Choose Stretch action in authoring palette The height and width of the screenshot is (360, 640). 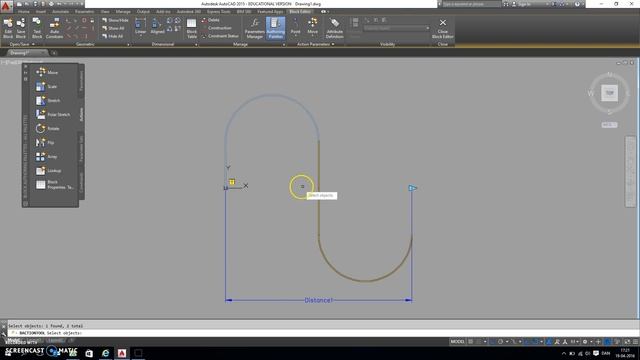point(48,100)
